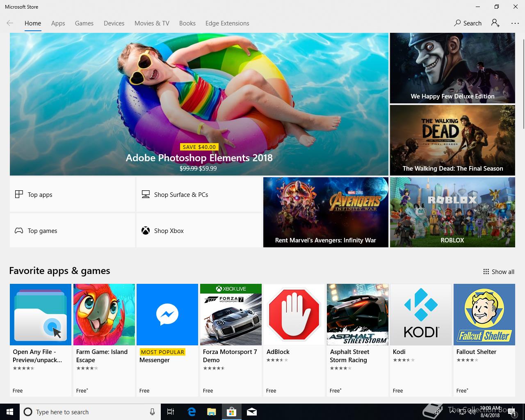The width and height of the screenshot is (525, 420).
Task: Open the Rent Marvel's Avengers: Infinity War tile
Action: (x=326, y=212)
